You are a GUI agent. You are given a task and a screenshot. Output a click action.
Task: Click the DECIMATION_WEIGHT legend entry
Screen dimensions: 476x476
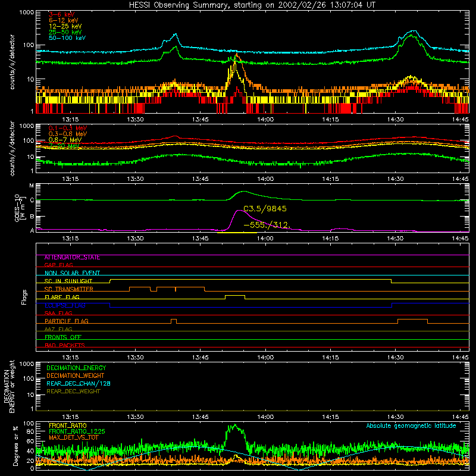[76, 376]
